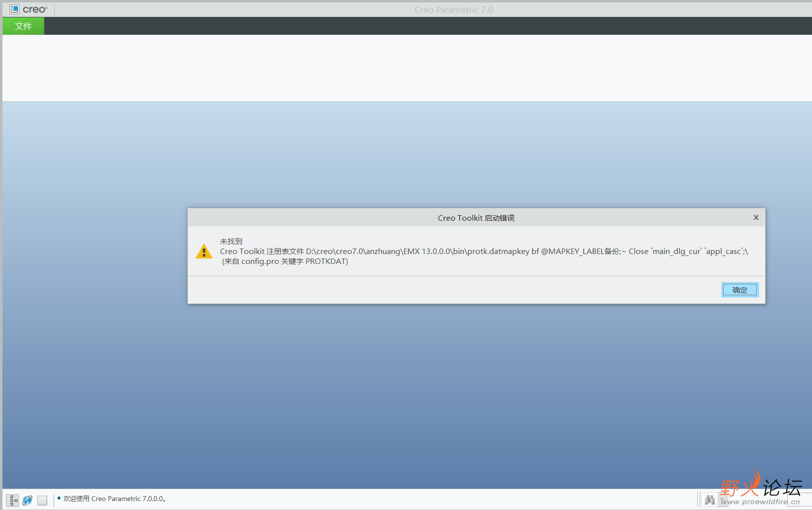The height and width of the screenshot is (510, 812).
Task: Click the status message '欢迎使用 Creo Parametric 7.0.0.0'
Action: pyautogui.click(x=114, y=499)
